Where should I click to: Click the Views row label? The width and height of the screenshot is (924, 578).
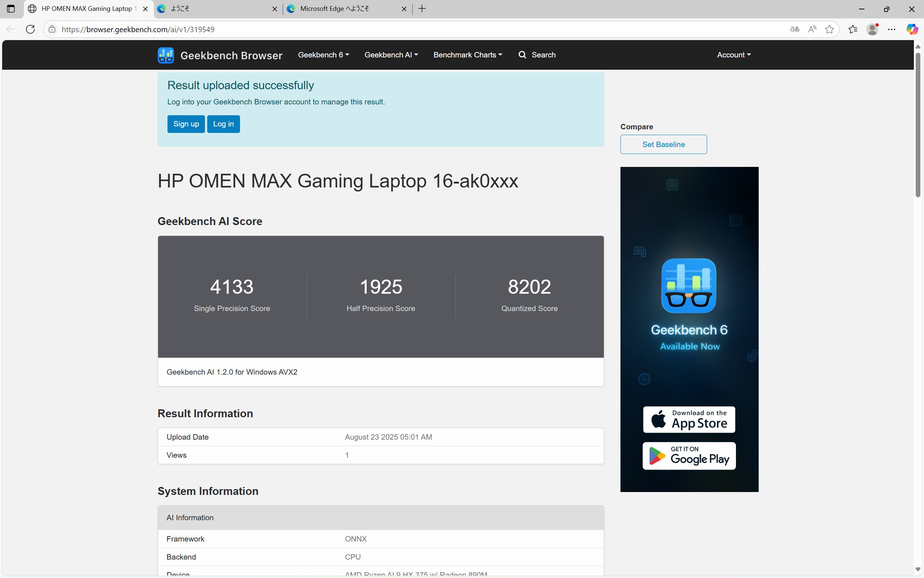pos(176,455)
